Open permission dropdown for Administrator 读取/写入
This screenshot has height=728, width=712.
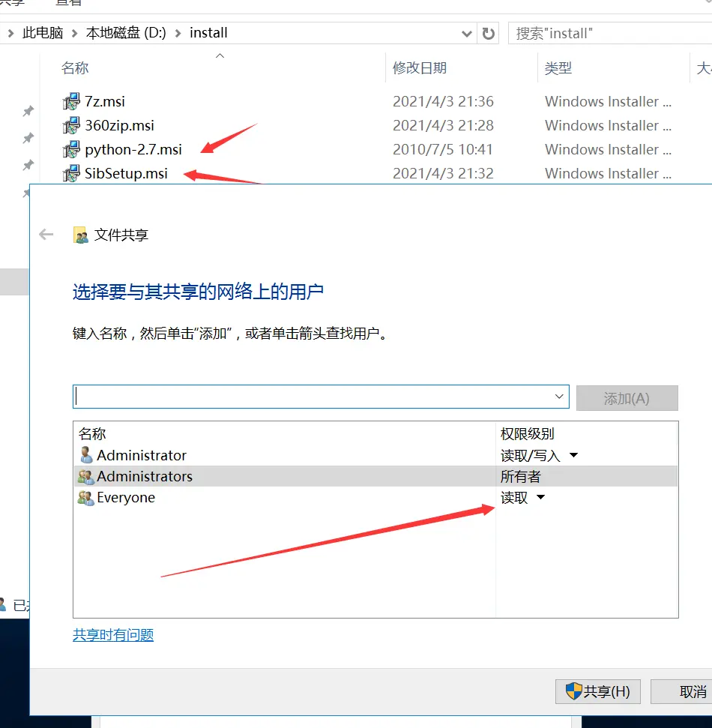tap(573, 455)
